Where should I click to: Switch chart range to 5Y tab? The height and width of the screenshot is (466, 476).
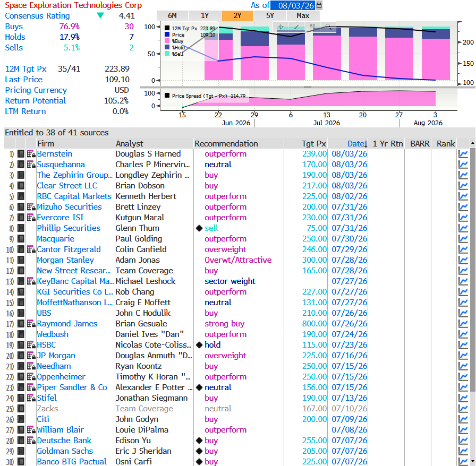pos(270,16)
